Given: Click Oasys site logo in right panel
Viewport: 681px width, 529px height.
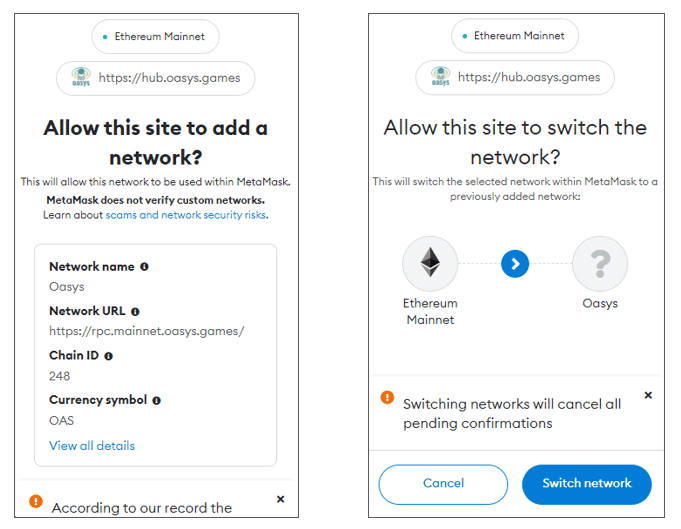Looking at the screenshot, I should click(440, 77).
